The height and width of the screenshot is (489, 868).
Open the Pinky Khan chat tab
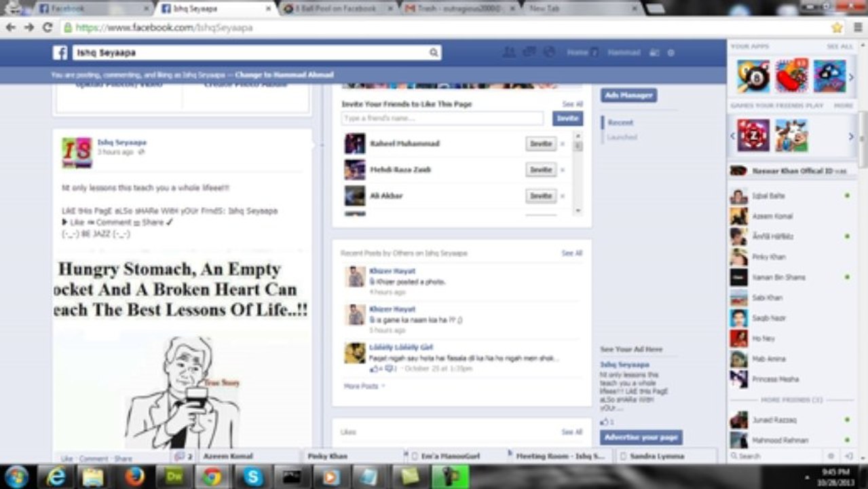coord(351,456)
